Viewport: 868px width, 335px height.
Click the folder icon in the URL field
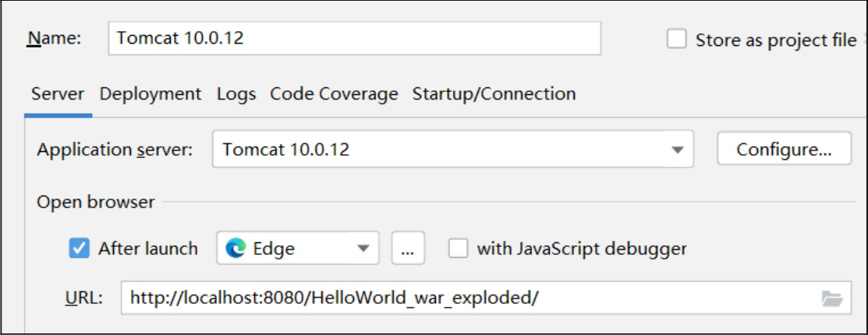[x=832, y=298]
